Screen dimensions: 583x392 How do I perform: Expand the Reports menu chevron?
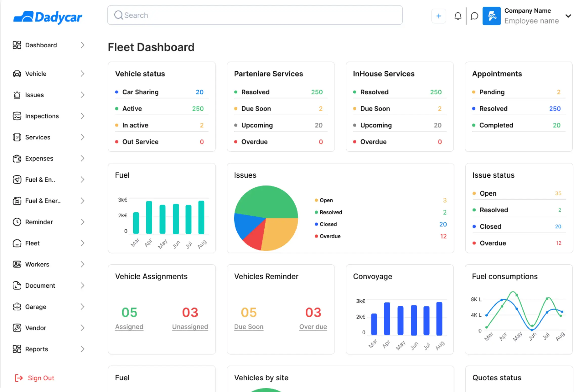(82, 349)
